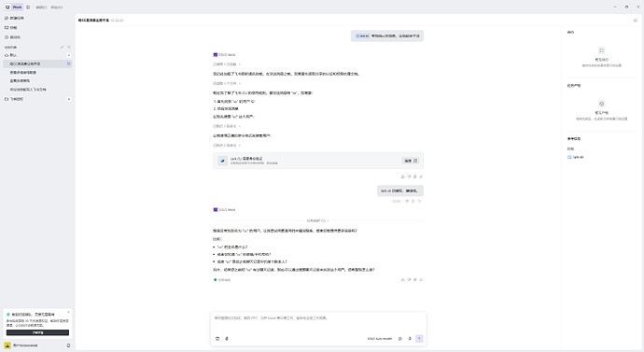
Task: Click the 'lark-cli 已授权' user message bubble
Action: coord(400,191)
